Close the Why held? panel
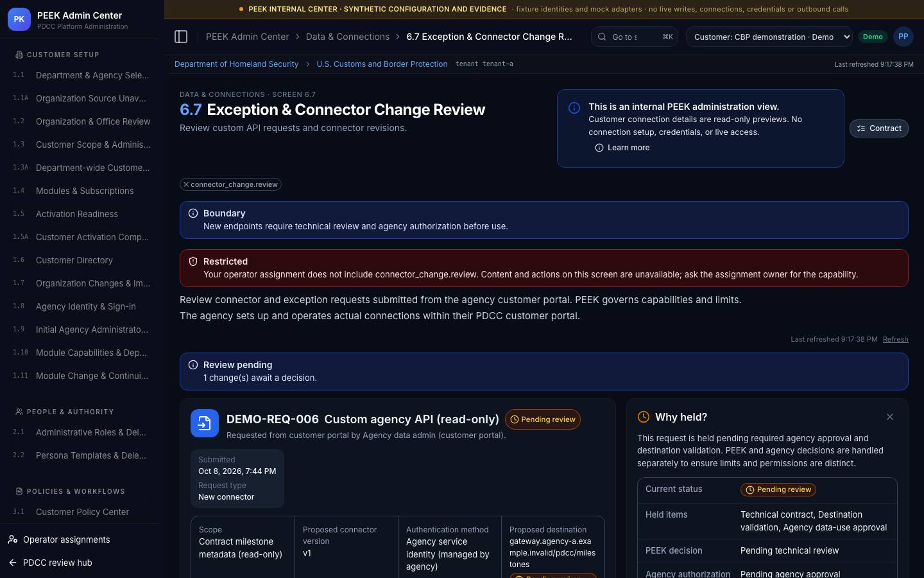The height and width of the screenshot is (578, 924). (889, 417)
